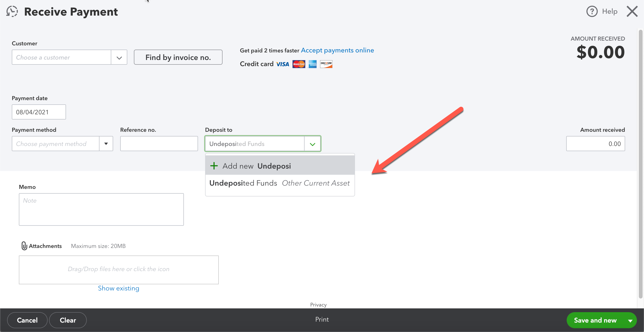Click into the Reference no. field
This screenshot has height=332, width=644.
159,144
